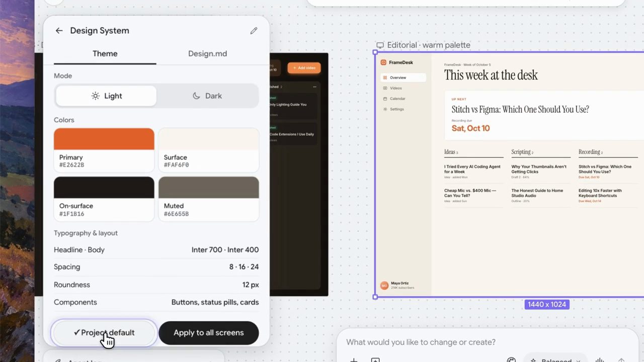The width and height of the screenshot is (644, 362).
Task: Click the 'Scripting' column heading
Action: pyautogui.click(x=521, y=152)
